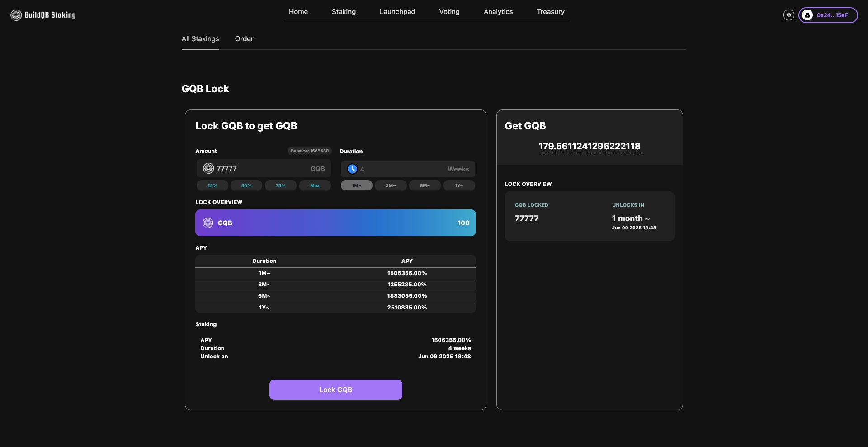This screenshot has height=447, width=868.
Task: Focus the Amount input showing 77777
Action: 264,168
